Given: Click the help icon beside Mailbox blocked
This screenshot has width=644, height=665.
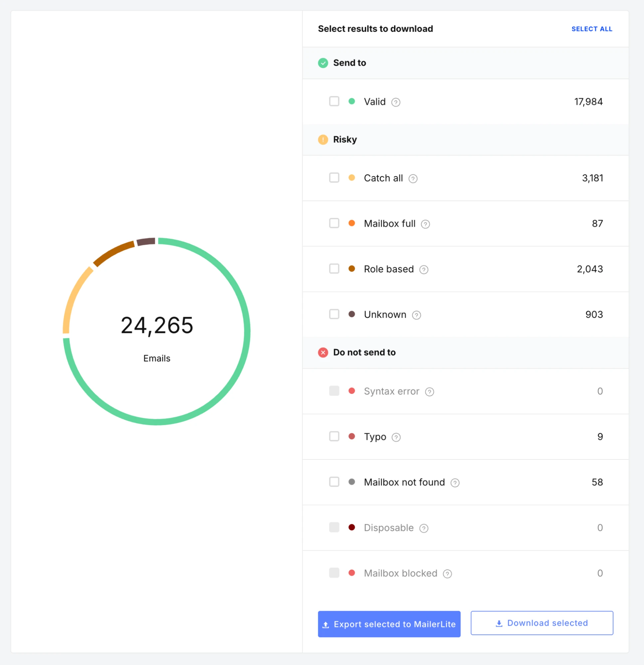Looking at the screenshot, I should (447, 574).
